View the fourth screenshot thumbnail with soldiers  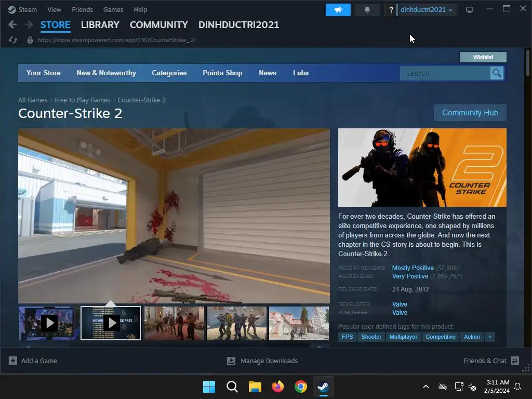tap(236, 323)
